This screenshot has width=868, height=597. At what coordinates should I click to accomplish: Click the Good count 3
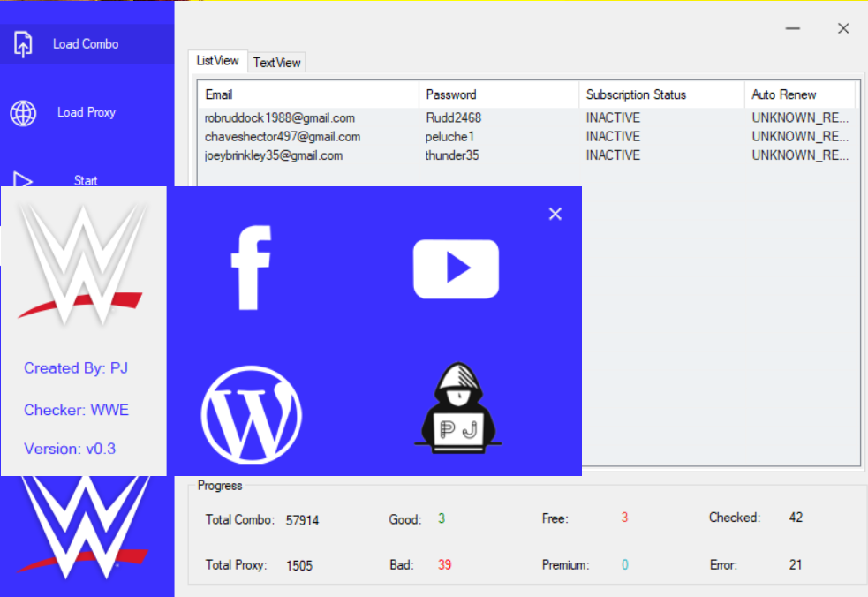pyautogui.click(x=442, y=518)
